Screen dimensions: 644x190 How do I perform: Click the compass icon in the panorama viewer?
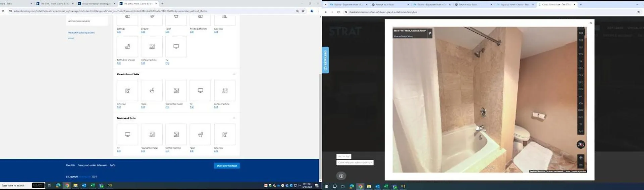(581, 145)
